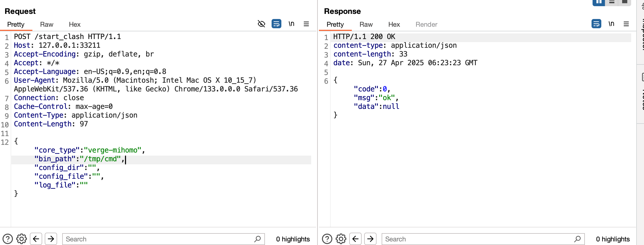This screenshot has width=644, height=245.
Task: Open Request search settings gear
Action: [x=22, y=239]
